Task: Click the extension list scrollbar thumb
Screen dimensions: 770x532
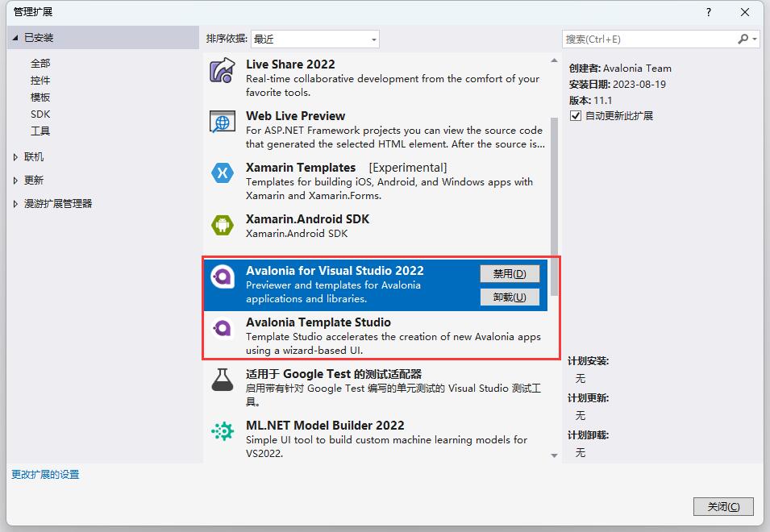Action: pos(554,206)
